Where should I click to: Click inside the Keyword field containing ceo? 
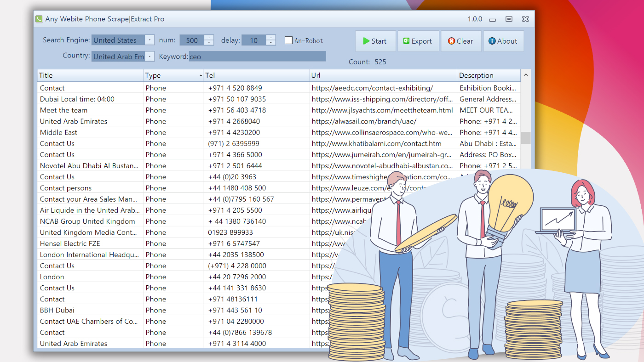(x=258, y=56)
